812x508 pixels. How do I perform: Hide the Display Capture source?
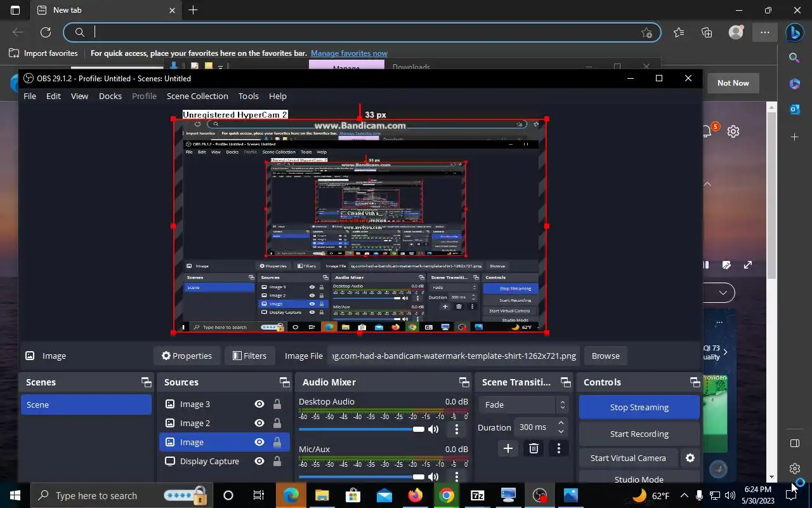pyautogui.click(x=259, y=461)
